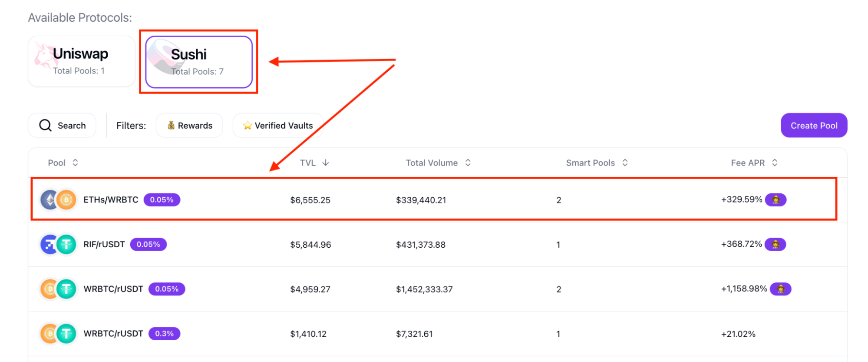
Task: Select the Uniswap protocol card
Action: [x=82, y=61]
